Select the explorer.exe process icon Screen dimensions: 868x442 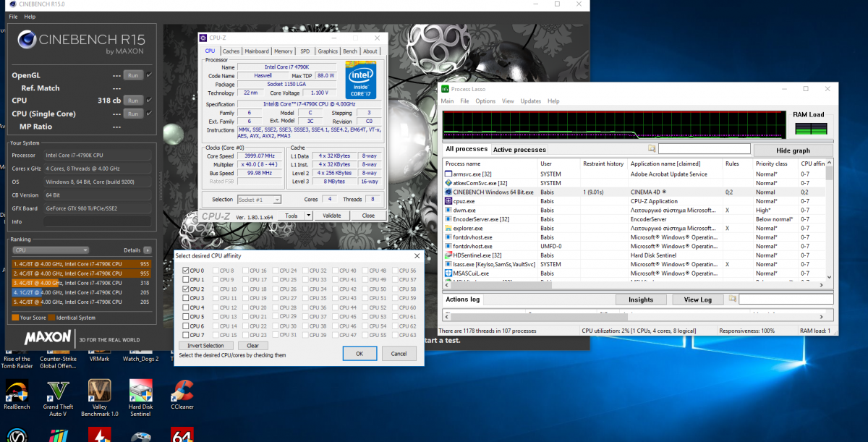coord(448,228)
